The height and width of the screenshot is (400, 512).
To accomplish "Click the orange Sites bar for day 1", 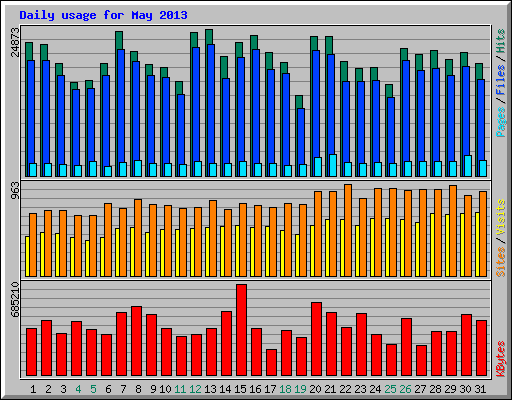I will 33,245.
